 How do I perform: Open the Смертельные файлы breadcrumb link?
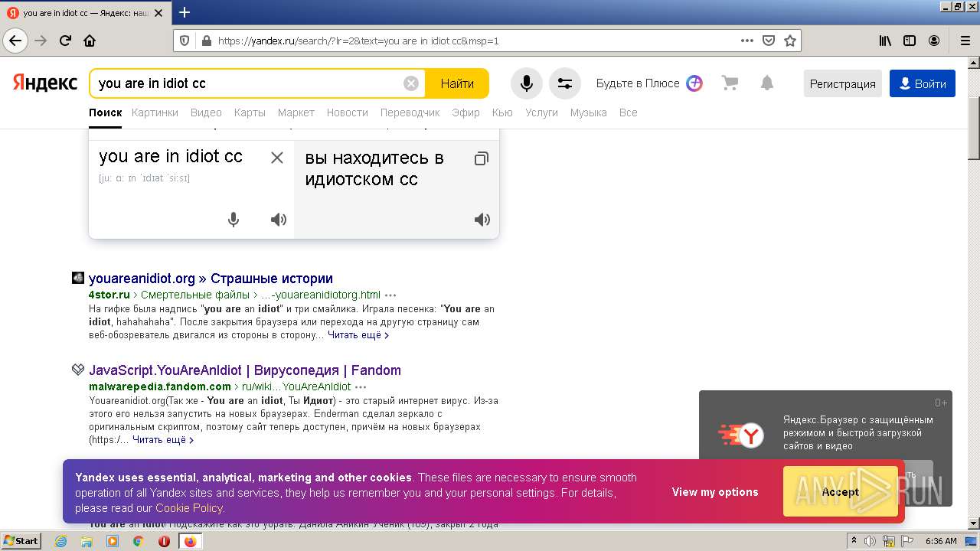195,295
